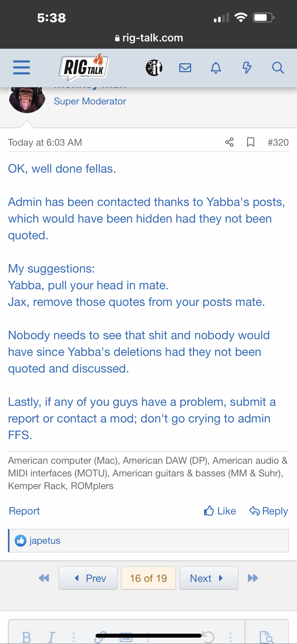Jump to first page of thread
This screenshot has height=644, width=297.
[44, 578]
